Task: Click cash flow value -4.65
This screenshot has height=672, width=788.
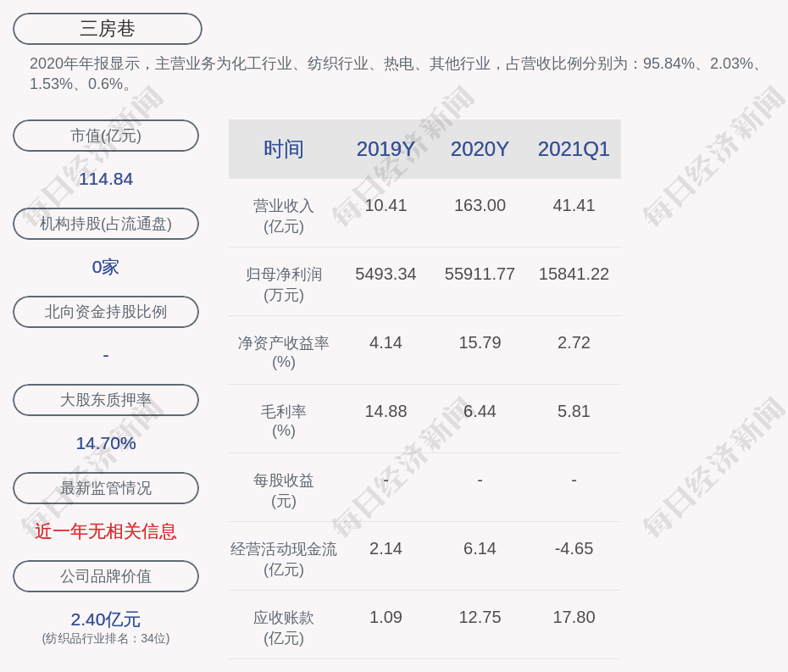Action: (574, 548)
